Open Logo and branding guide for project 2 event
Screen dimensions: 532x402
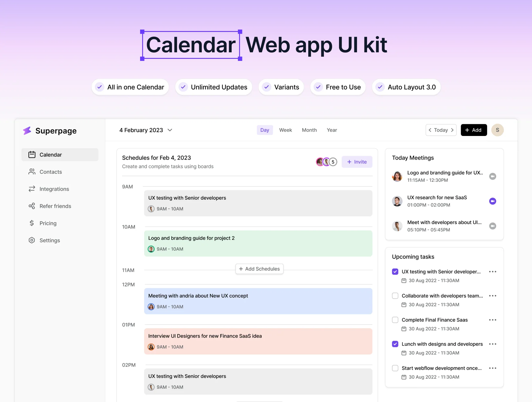click(258, 243)
